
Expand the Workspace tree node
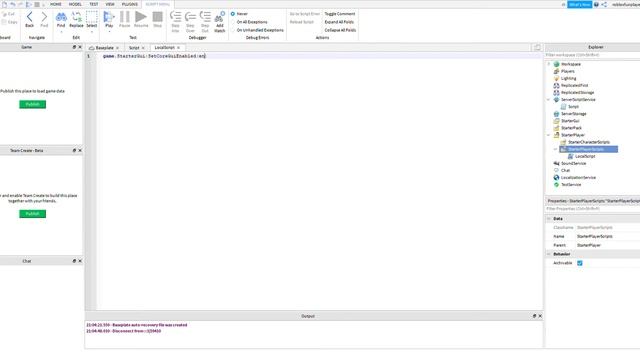549,64
